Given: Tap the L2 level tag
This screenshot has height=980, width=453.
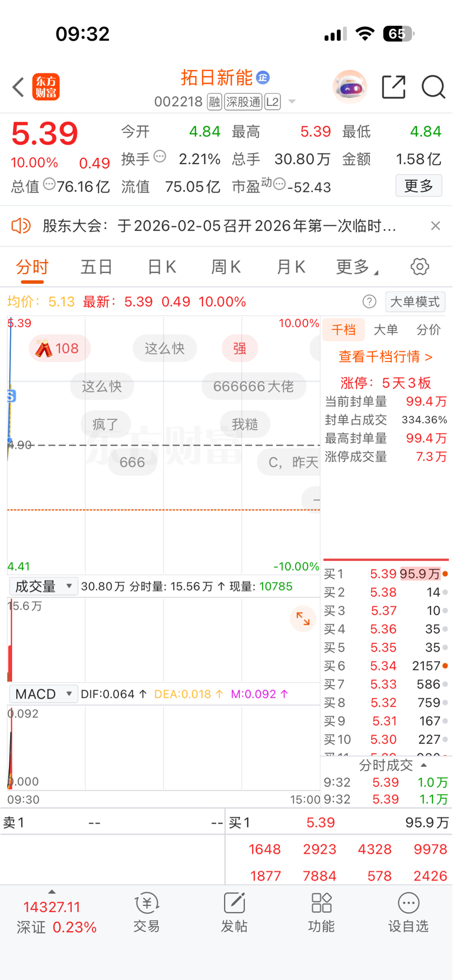Looking at the screenshot, I should [x=272, y=102].
